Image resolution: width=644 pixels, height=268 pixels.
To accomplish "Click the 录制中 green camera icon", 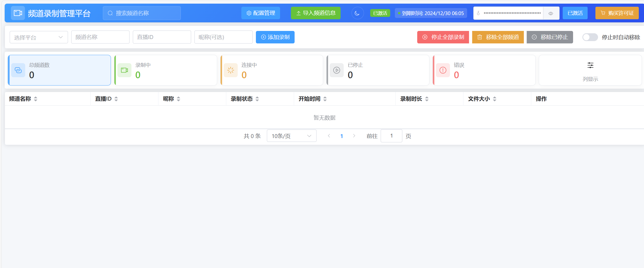I will point(124,70).
